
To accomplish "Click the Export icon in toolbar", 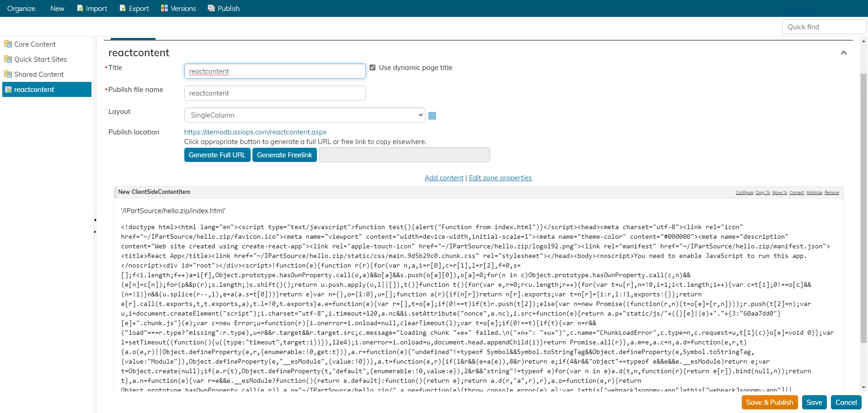I will (123, 8).
